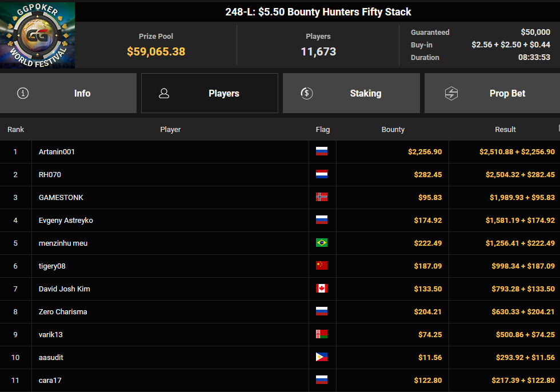The height and width of the screenshot is (392, 560).
Task: Click the $282.45 bounty value
Action: click(428, 175)
